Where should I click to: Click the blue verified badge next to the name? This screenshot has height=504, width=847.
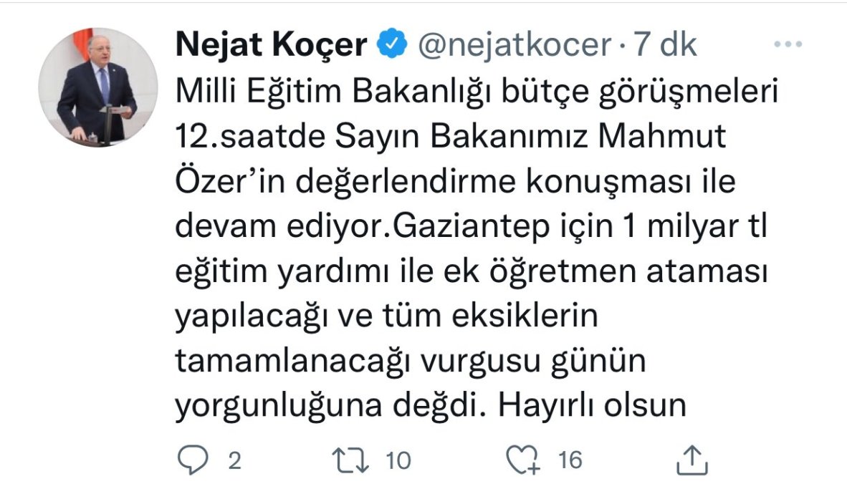point(389,43)
